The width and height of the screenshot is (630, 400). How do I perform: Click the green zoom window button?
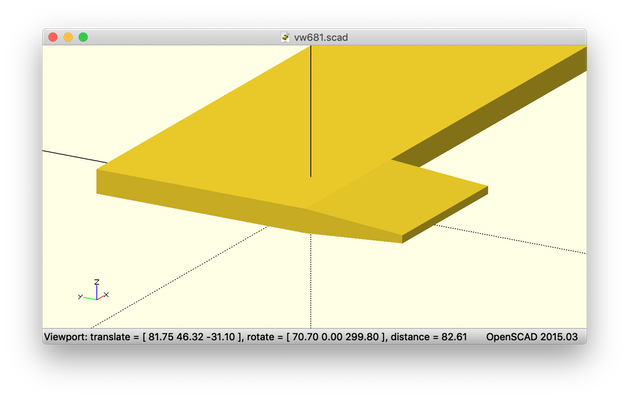pyautogui.click(x=83, y=37)
